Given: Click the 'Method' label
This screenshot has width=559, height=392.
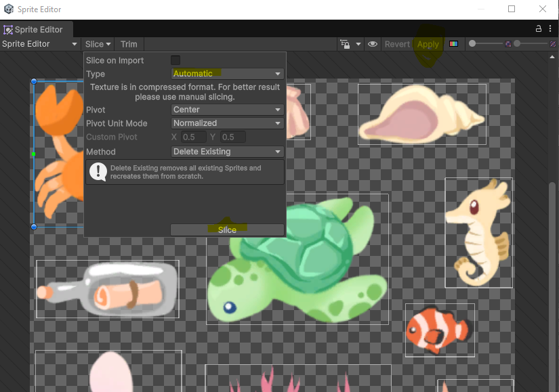Looking at the screenshot, I should [101, 152].
